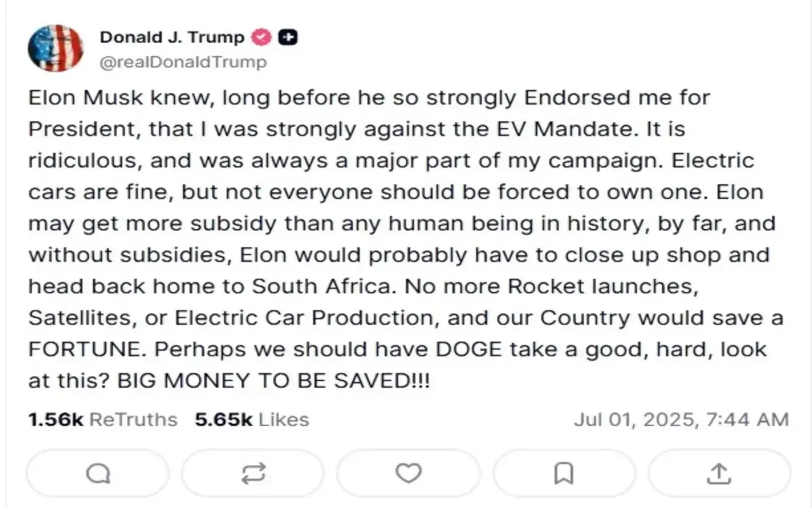
Task: Click the reply speech bubble icon
Action: click(x=98, y=473)
